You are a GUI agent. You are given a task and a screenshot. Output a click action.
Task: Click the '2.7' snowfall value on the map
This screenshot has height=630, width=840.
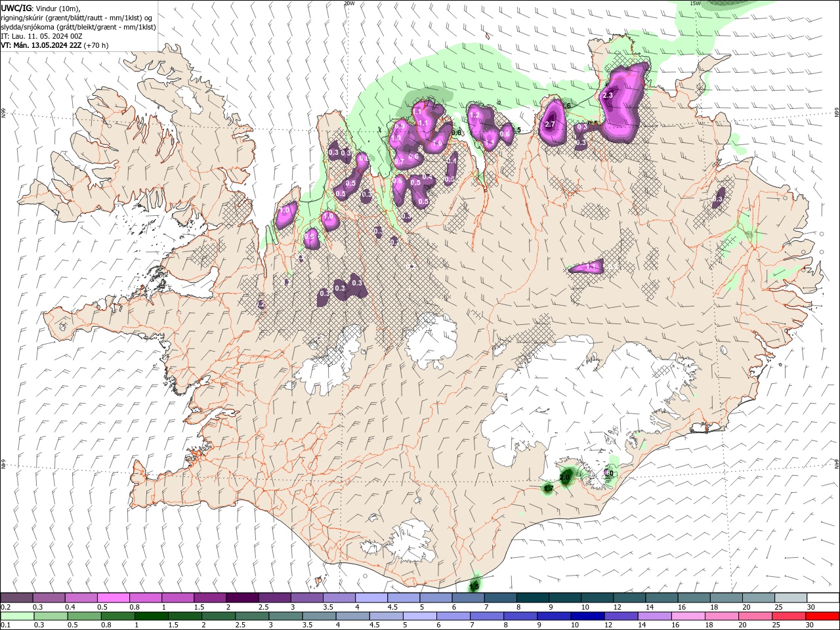[x=550, y=124]
